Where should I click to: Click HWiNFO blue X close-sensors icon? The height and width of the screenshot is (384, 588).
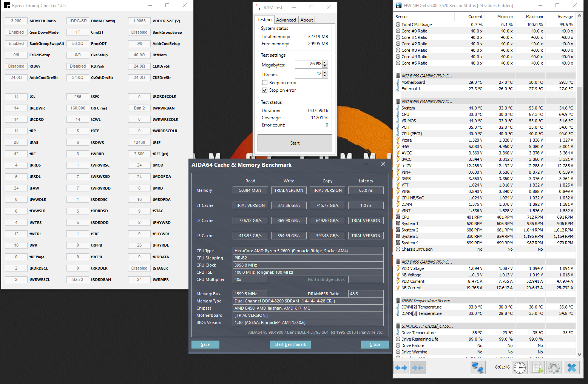(572, 367)
